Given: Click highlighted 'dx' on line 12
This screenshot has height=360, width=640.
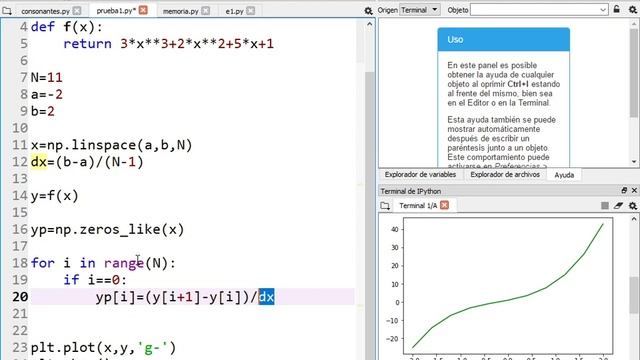Looking at the screenshot, I should pos(39,162).
